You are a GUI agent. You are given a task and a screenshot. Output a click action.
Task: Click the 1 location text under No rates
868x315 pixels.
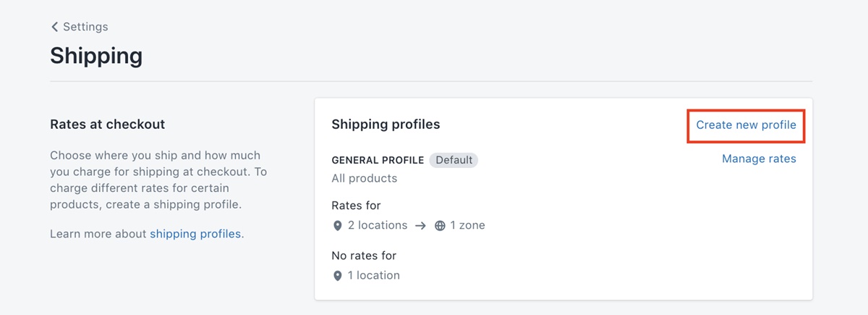pyautogui.click(x=374, y=275)
